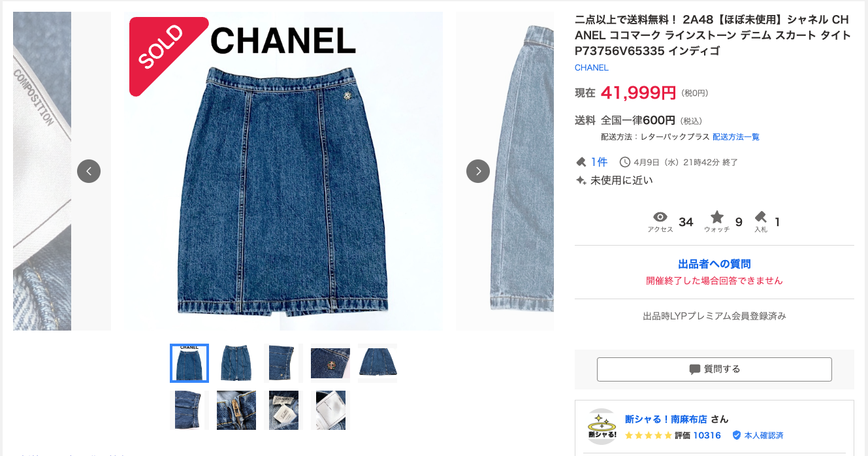Image resolution: width=868 pixels, height=456 pixels.
Task: Select the zipper close-up thumbnail
Action: coord(236,410)
